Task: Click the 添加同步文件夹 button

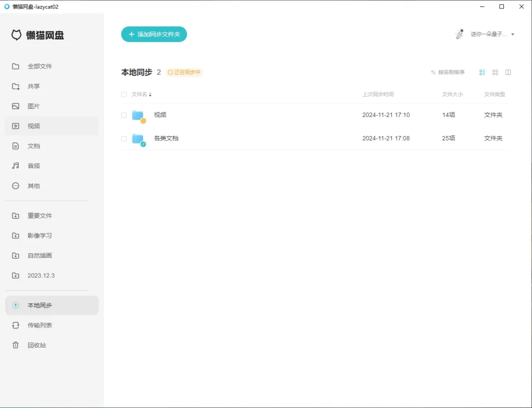Action: click(154, 34)
